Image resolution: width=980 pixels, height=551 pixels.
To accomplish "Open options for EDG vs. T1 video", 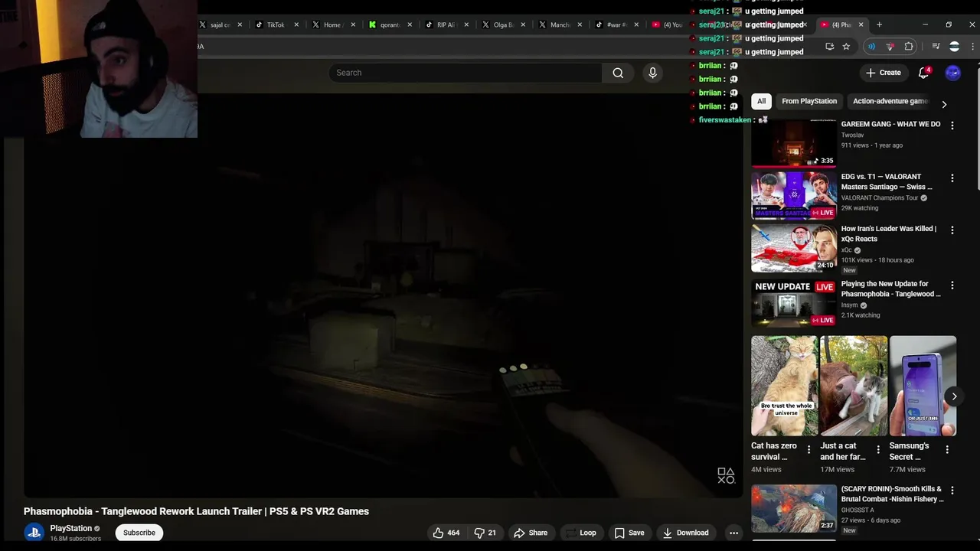I will point(952,178).
